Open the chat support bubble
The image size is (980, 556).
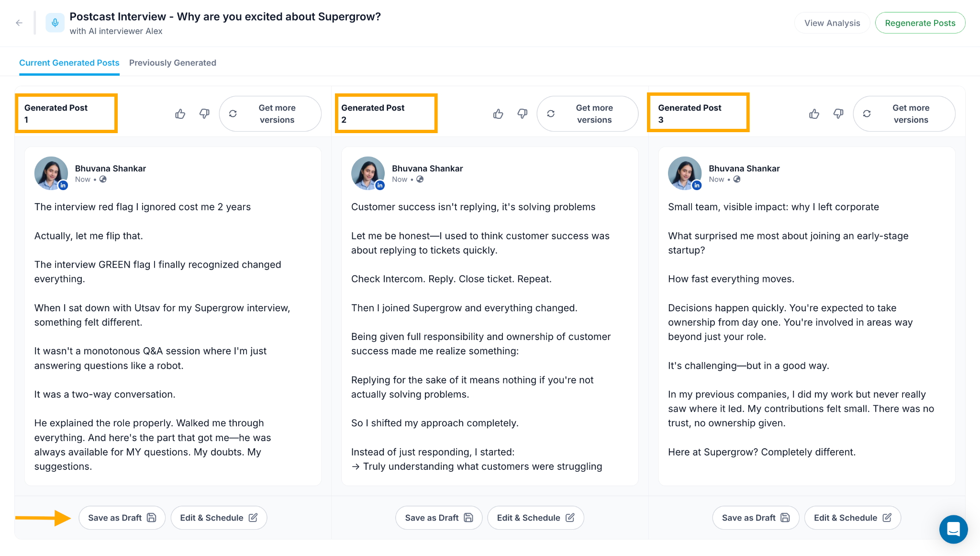[x=953, y=529]
